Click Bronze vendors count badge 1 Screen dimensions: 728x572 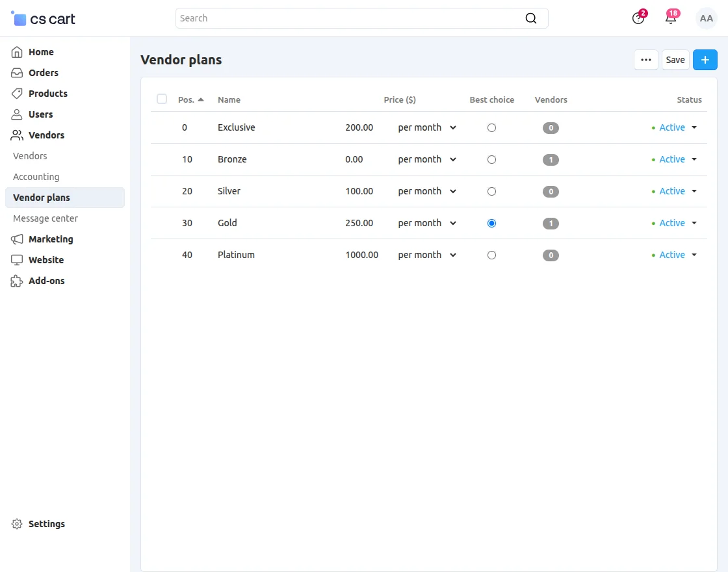click(x=551, y=160)
